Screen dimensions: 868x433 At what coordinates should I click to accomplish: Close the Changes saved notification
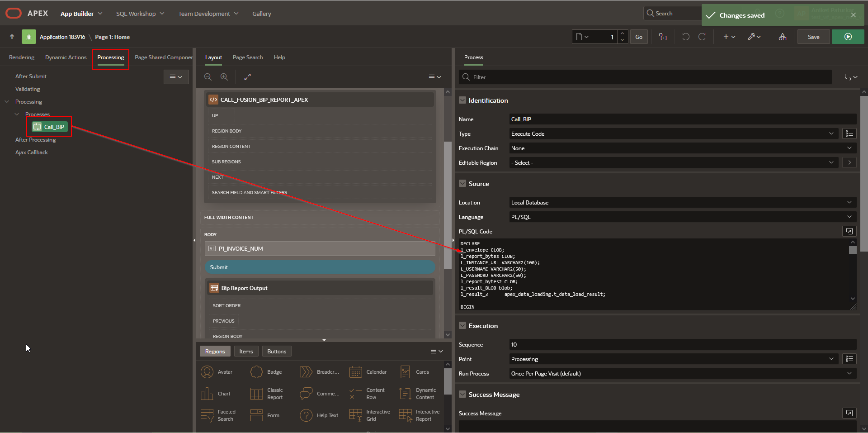pyautogui.click(x=853, y=15)
